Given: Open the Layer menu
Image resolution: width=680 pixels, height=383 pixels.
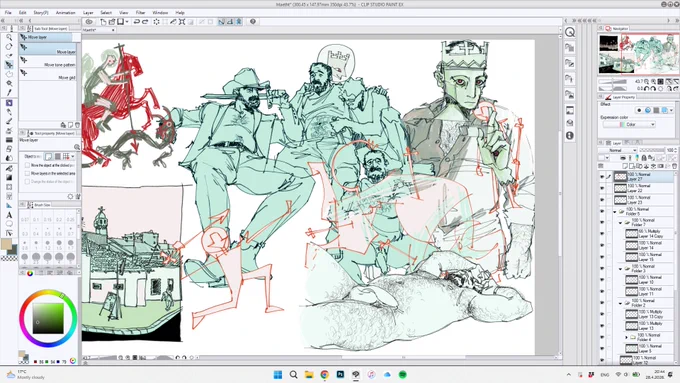Looking at the screenshot, I should pos(88,13).
